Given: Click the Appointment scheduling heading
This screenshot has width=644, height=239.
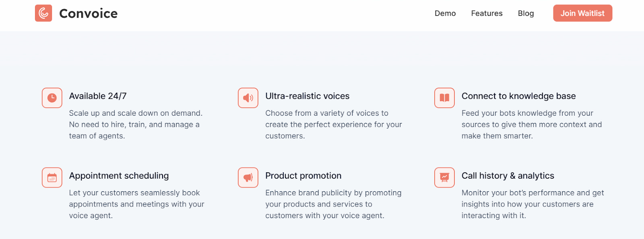Looking at the screenshot, I should tap(119, 176).
